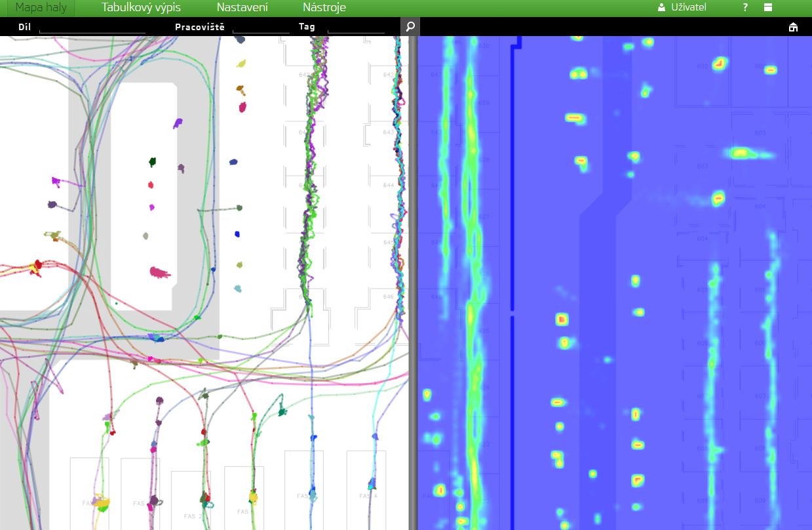Focus the Tag filter input field

click(x=355, y=28)
